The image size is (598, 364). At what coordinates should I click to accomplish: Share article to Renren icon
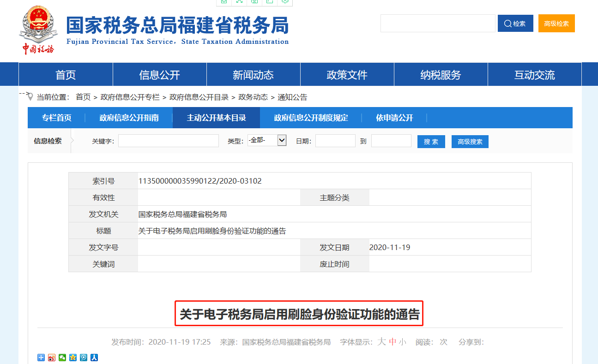[x=94, y=358]
